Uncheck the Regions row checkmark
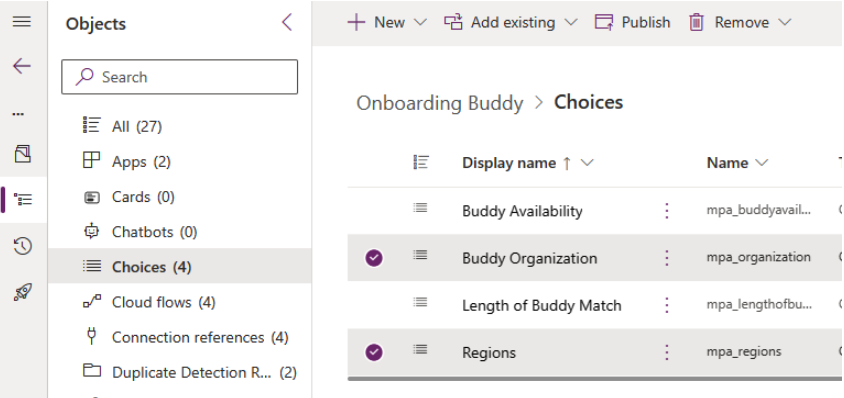844x398 pixels. pyautogui.click(x=374, y=352)
